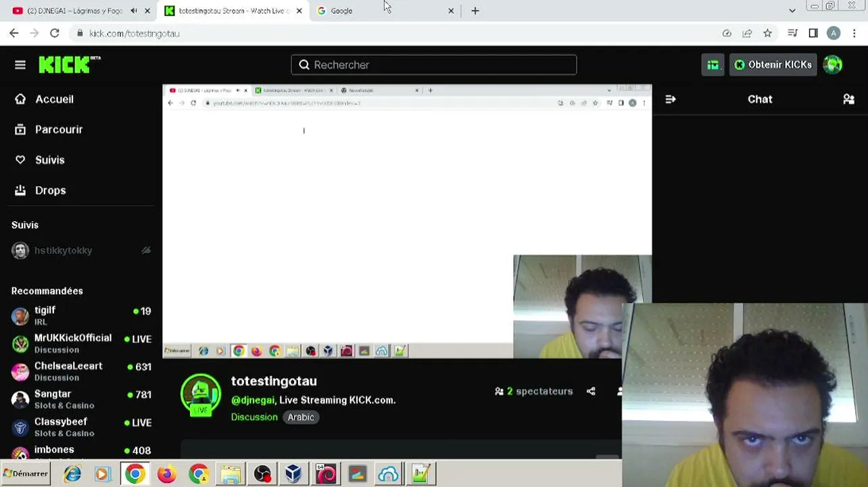Click the 2 spectateurs viewer count
Viewport: 868px width, 487px height.
[534, 392]
